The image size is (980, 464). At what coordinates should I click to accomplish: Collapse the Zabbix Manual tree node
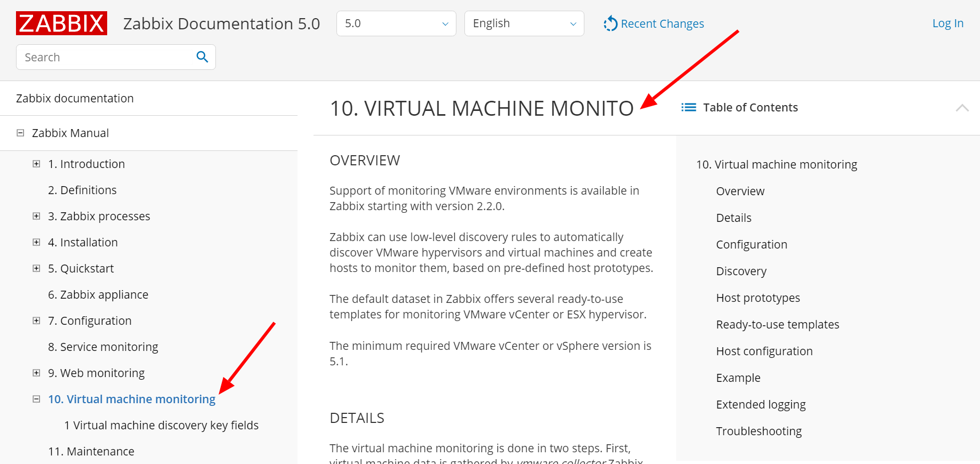point(20,133)
